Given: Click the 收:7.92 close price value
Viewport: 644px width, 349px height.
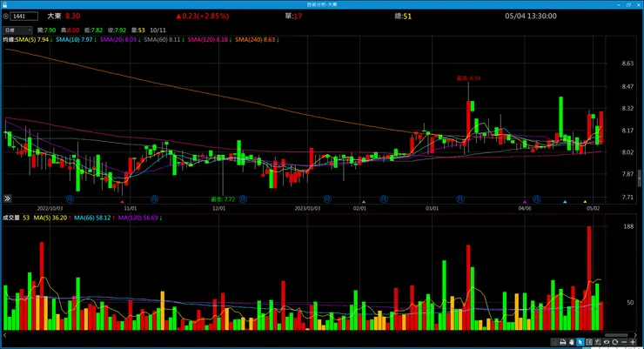Looking at the screenshot, I should pos(117,30).
